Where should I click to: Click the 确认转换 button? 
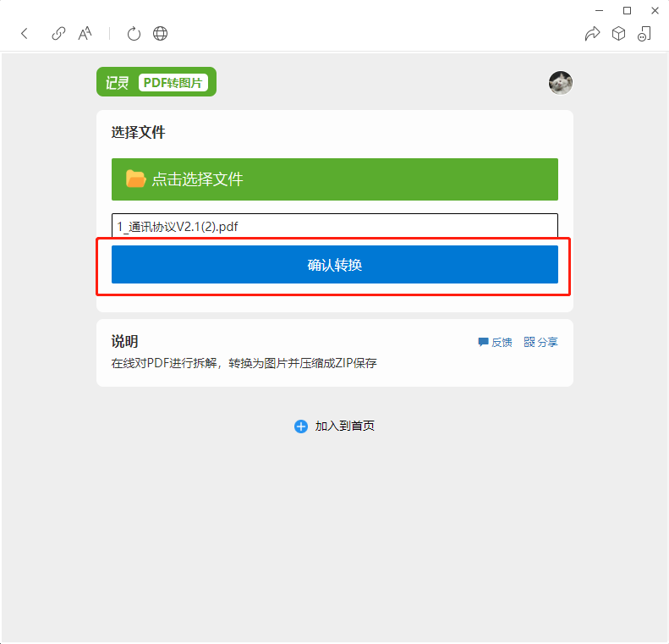(335, 265)
